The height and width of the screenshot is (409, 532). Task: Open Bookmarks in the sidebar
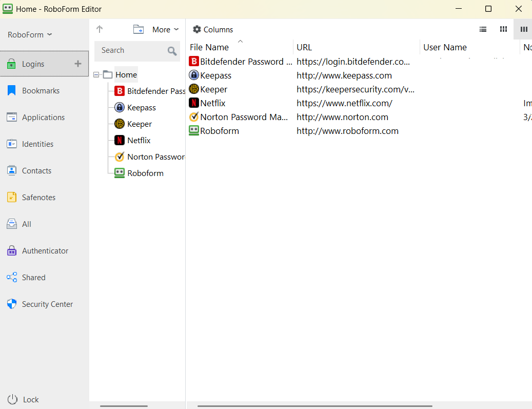[x=45, y=91]
